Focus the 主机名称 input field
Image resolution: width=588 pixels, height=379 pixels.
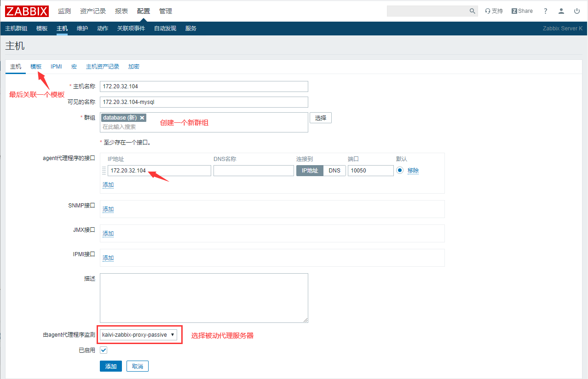[x=204, y=86]
